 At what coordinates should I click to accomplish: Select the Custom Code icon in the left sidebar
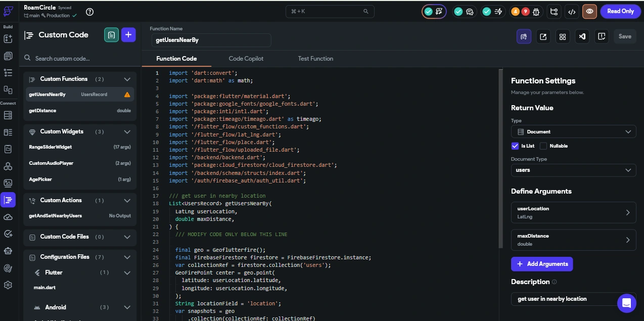coord(8,200)
